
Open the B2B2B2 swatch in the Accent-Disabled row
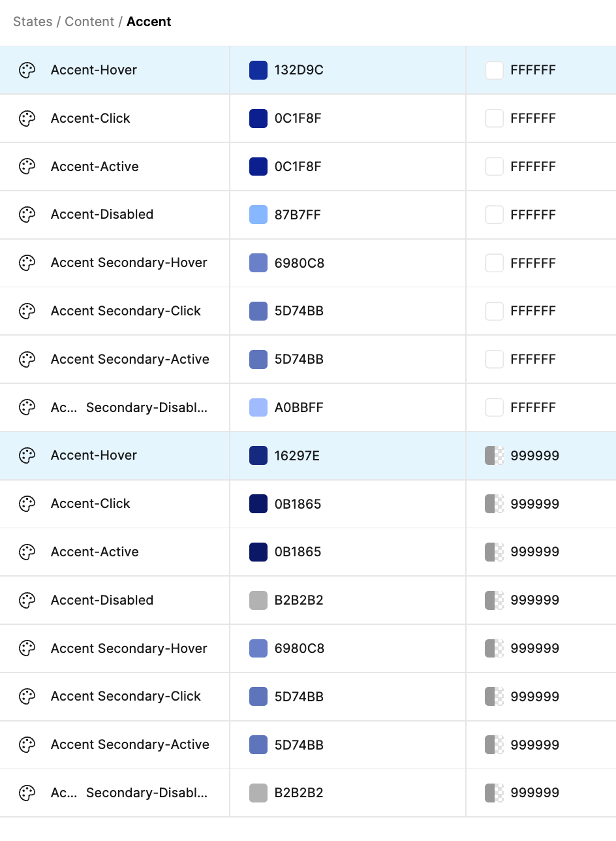pos(258,600)
